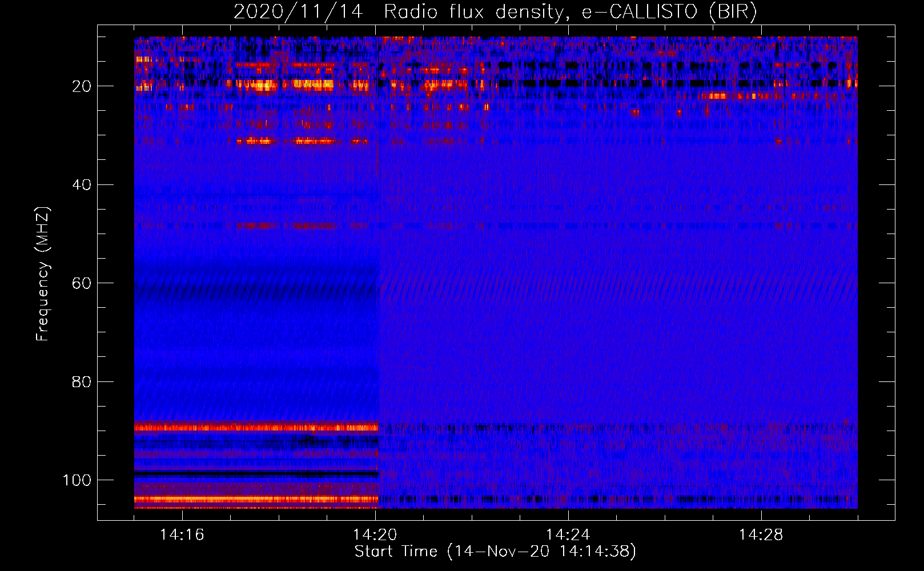Viewport: 924px width, 571px height.
Task: Select the 14:28 time tick label
Action: [x=761, y=534]
